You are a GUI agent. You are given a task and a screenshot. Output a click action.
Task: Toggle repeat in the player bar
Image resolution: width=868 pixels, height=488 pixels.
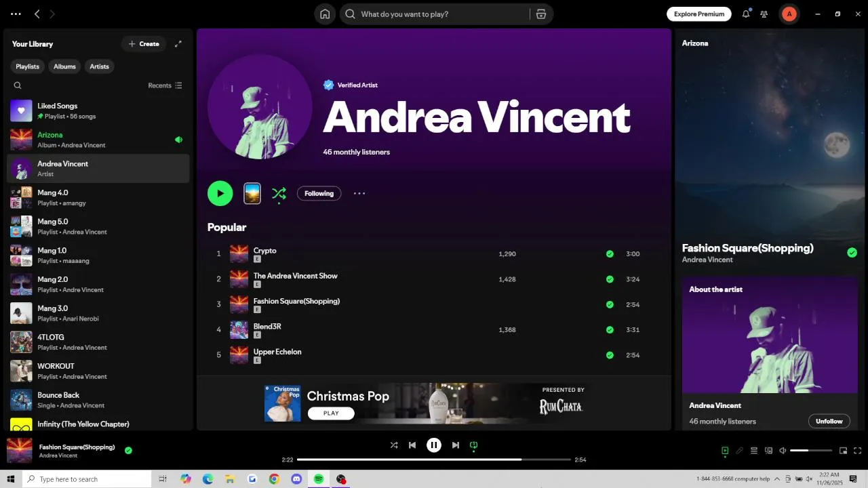coord(474,445)
